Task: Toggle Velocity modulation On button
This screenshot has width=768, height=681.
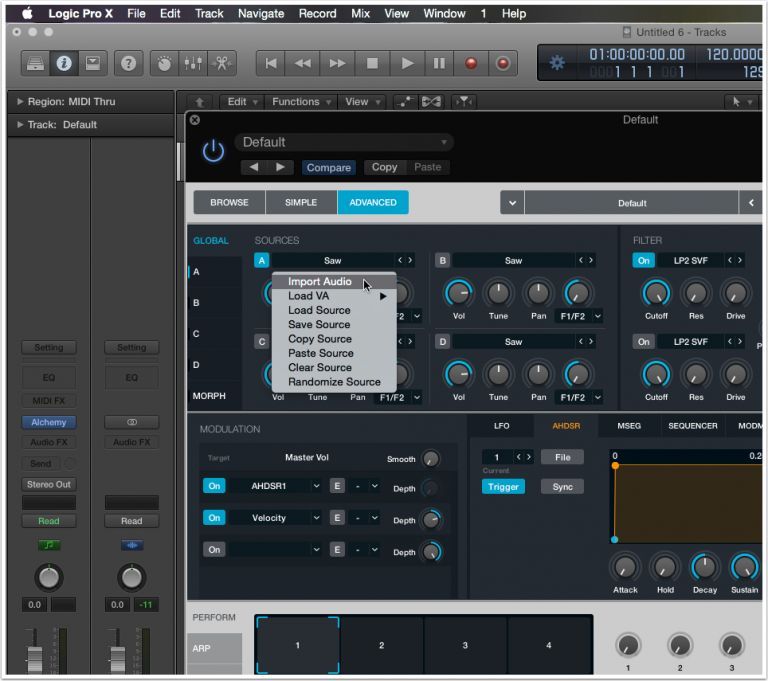Action: (214, 518)
